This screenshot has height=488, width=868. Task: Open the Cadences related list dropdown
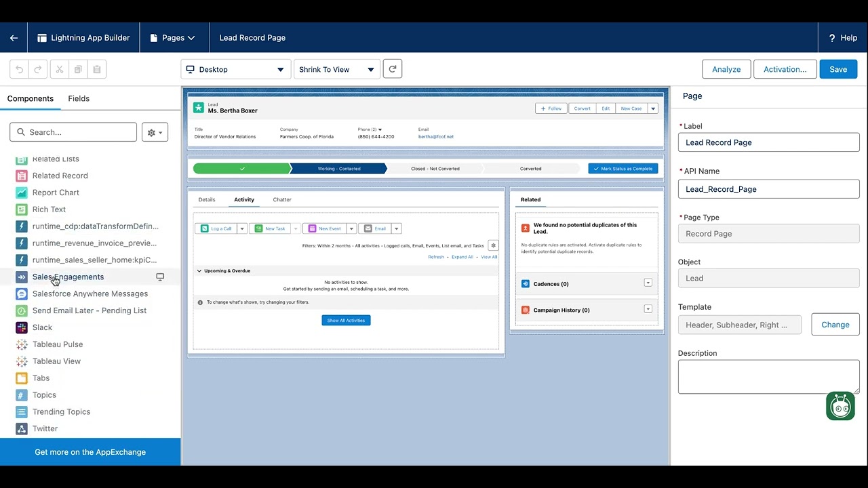click(648, 283)
